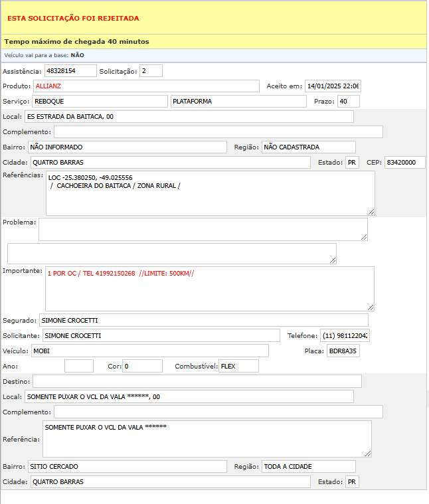The width and height of the screenshot is (429, 504).
Task: Click the Serviço field REBOQUE
Action: (100, 101)
